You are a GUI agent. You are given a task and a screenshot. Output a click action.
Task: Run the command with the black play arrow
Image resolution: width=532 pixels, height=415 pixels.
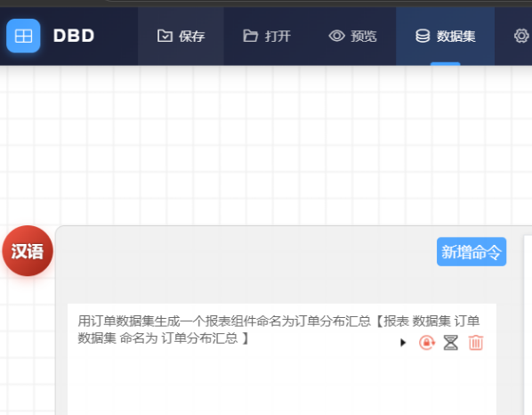[x=403, y=342]
